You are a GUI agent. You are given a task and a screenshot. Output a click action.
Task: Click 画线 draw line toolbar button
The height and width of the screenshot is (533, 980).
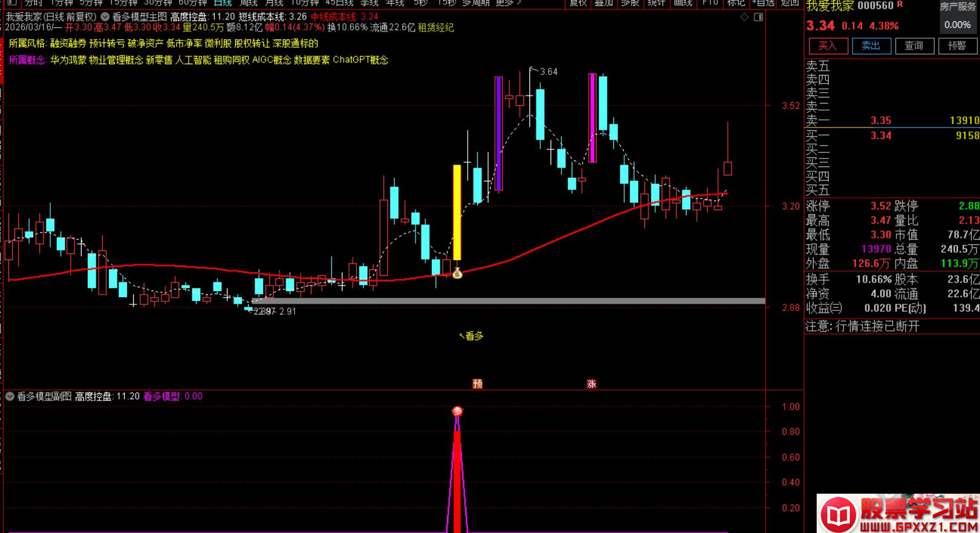pyautogui.click(x=682, y=3)
